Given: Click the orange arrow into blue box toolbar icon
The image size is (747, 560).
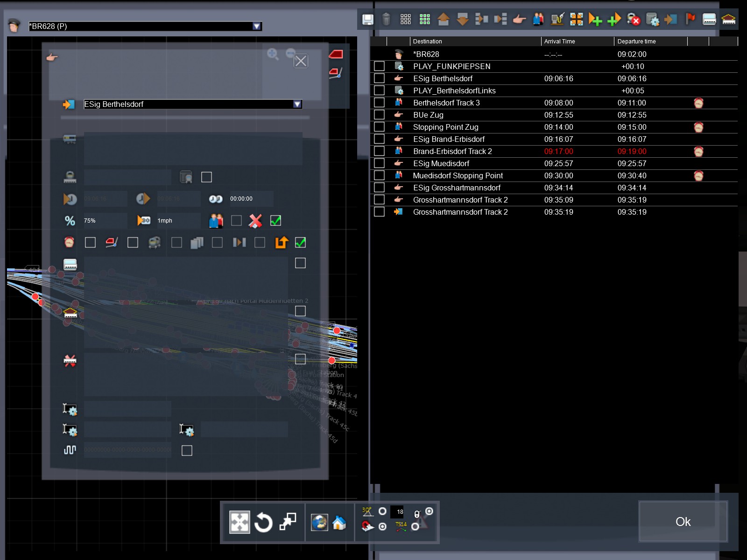Looking at the screenshot, I should pyautogui.click(x=671, y=19).
